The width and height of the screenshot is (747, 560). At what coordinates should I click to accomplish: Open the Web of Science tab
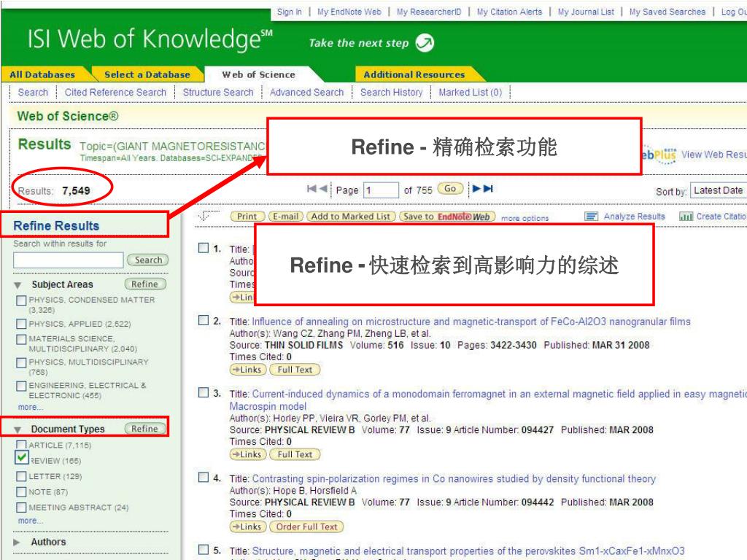pos(259,74)
